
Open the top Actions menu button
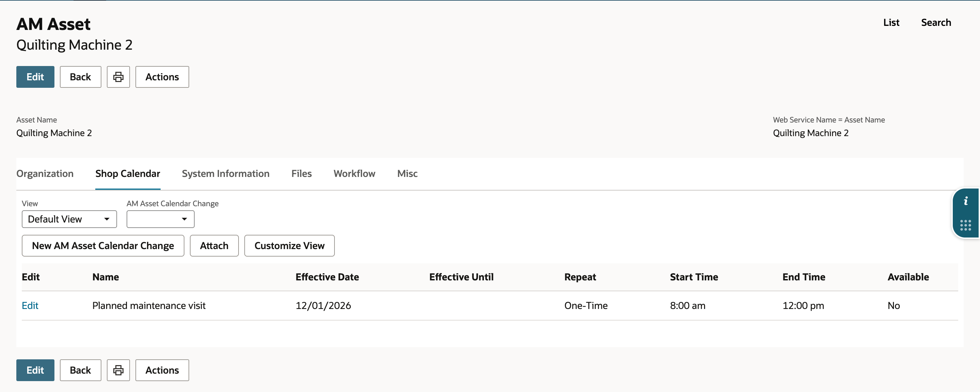coord(162,77)
